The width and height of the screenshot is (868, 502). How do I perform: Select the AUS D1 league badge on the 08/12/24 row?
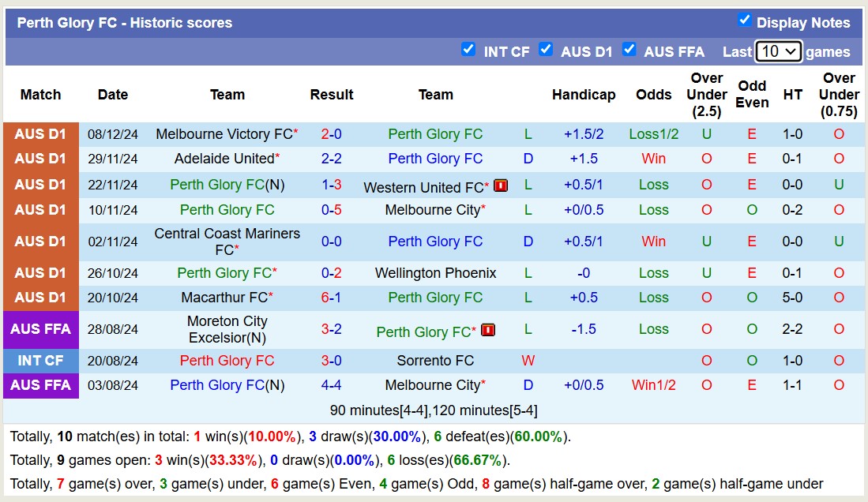(40, 134)
